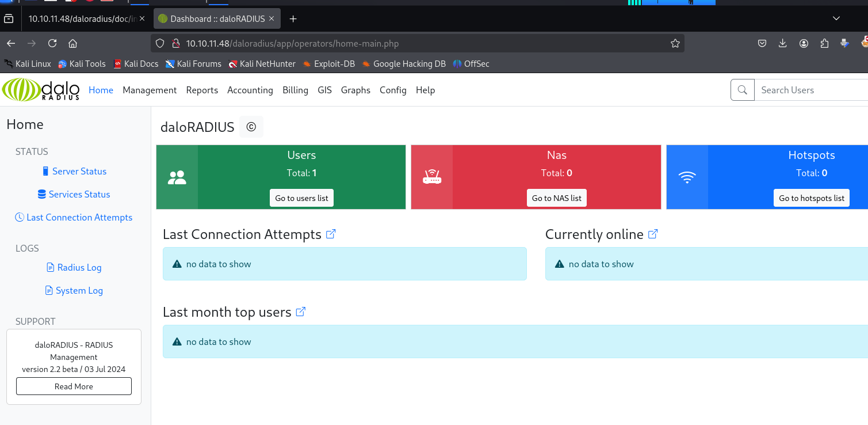The width and height of the screenshot is (868, 425).
Task: Open Firefox account icon
Action: pos(804,43)
